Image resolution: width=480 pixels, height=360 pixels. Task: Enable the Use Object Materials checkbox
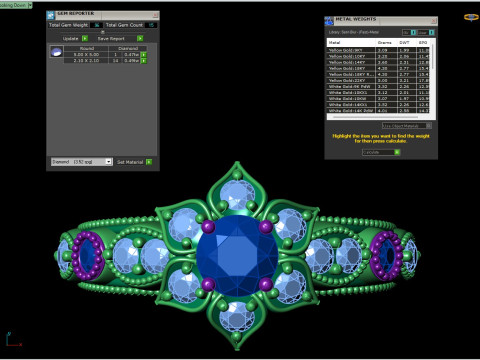pyautogui.click(x=429, y=126)
